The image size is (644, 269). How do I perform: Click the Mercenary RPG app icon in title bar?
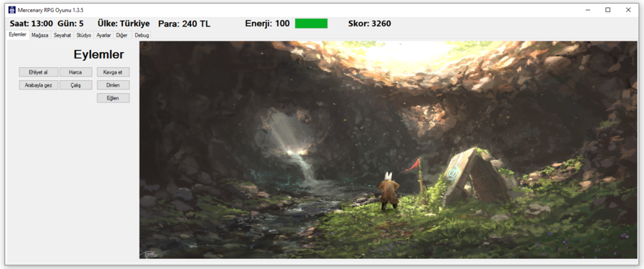pyautogui.click(x=12, y=10)
